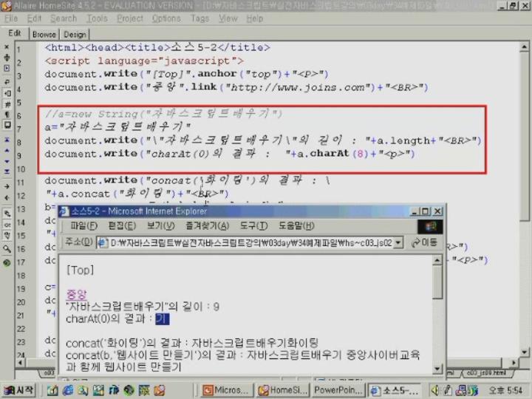Click the editor horizontal scrollbar right arrow
The image size is (532, 399).
coord(514,362)
